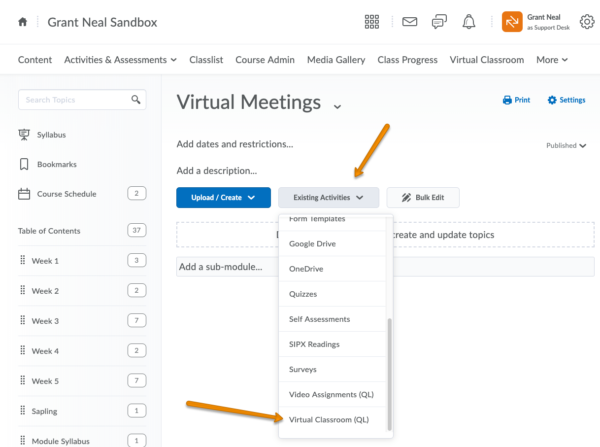Click the Print icon link

[x=516, y=100]
